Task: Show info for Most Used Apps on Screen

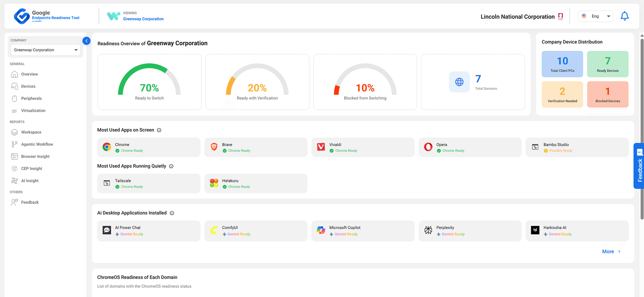Action: click(159, 130)
